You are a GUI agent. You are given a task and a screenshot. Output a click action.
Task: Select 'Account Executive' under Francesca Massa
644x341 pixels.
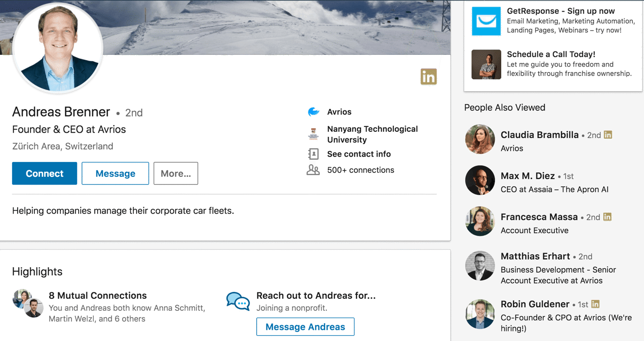pos(535,230)
